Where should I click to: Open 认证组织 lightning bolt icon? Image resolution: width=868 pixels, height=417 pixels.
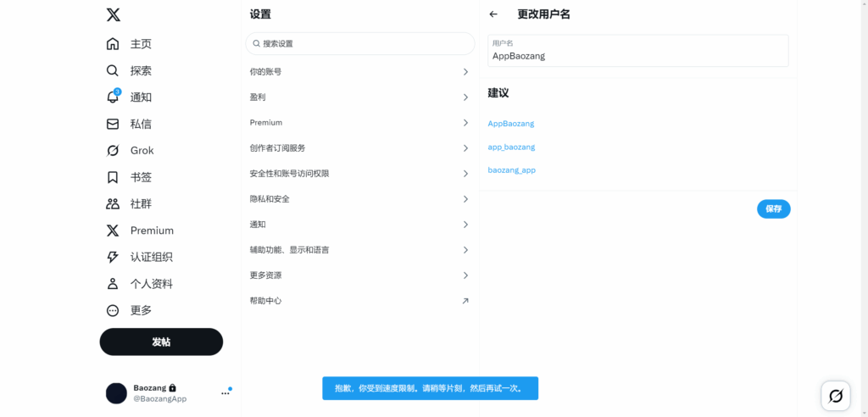pyautogui.click(x=113, y=257)
